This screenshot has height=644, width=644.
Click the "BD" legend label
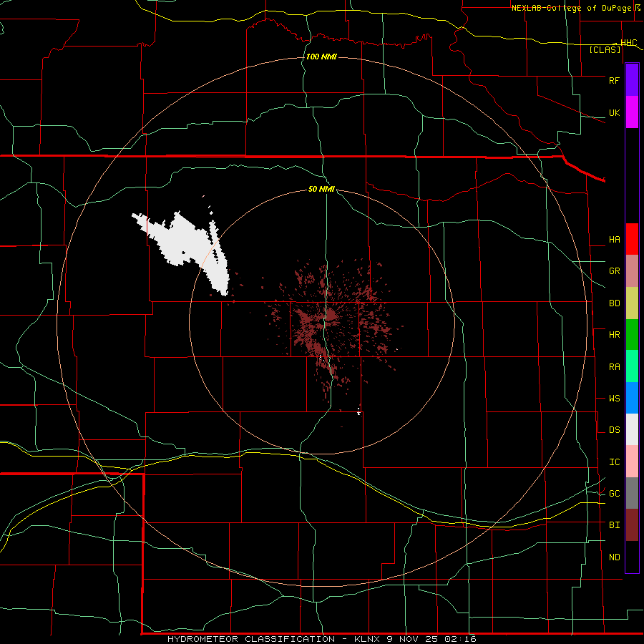coord(614,303)
